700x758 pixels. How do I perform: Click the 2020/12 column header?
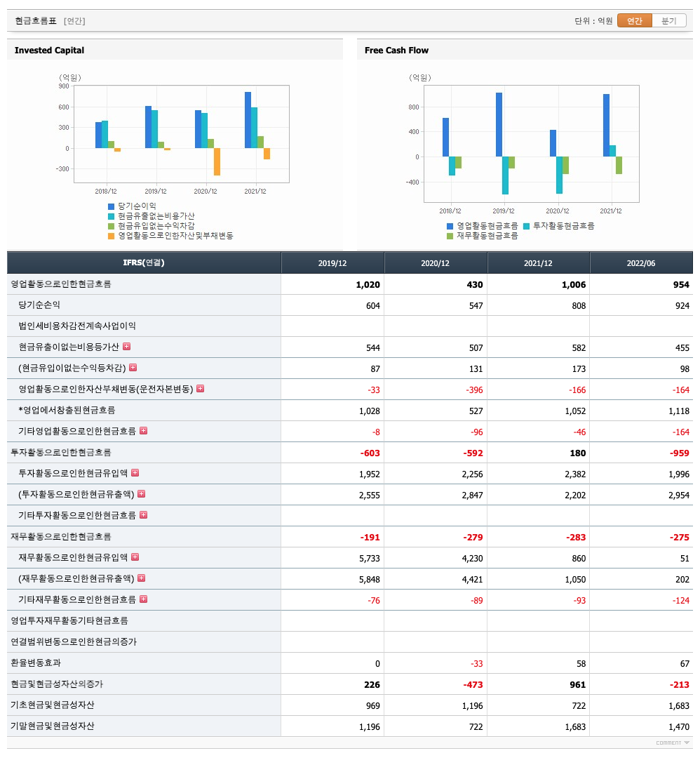[436, 263]
